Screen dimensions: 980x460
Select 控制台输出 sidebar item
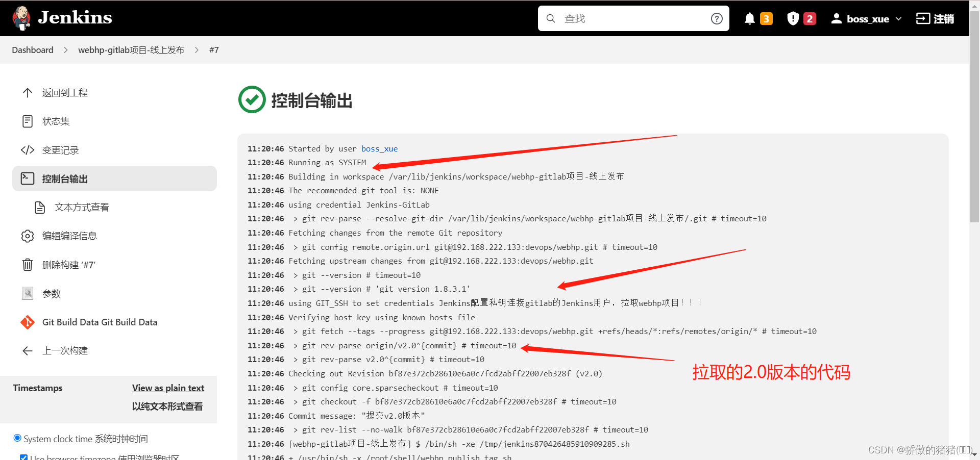[x=114, y=178]
